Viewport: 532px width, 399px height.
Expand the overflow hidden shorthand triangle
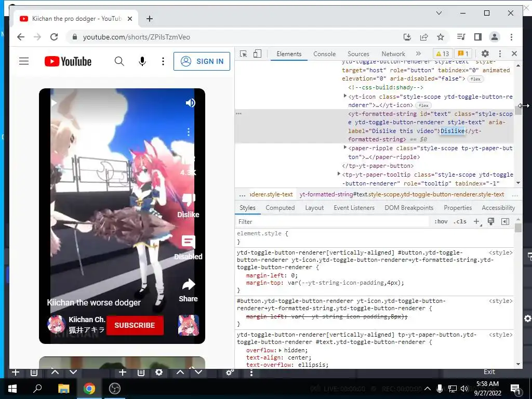click(x=280, y=350)
